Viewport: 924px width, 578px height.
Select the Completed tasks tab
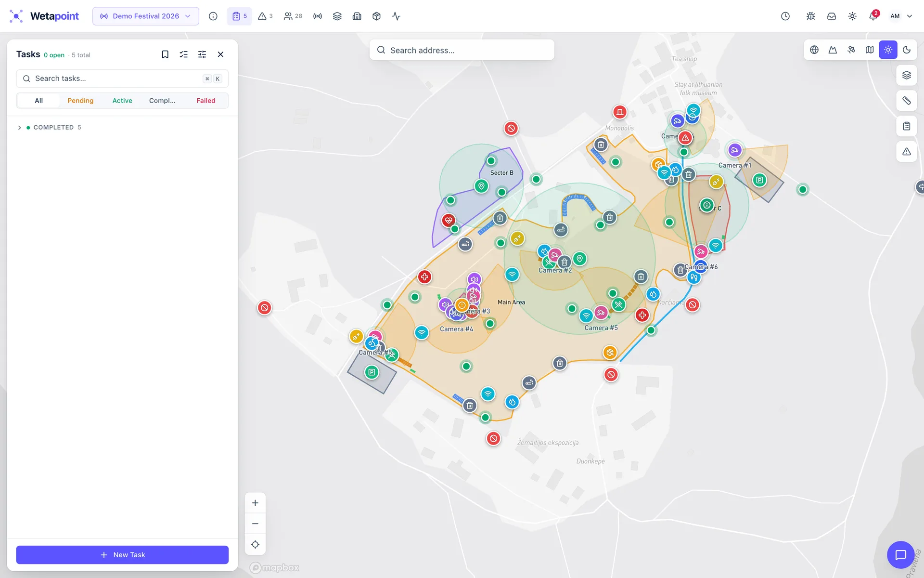[x=162, y=101]
